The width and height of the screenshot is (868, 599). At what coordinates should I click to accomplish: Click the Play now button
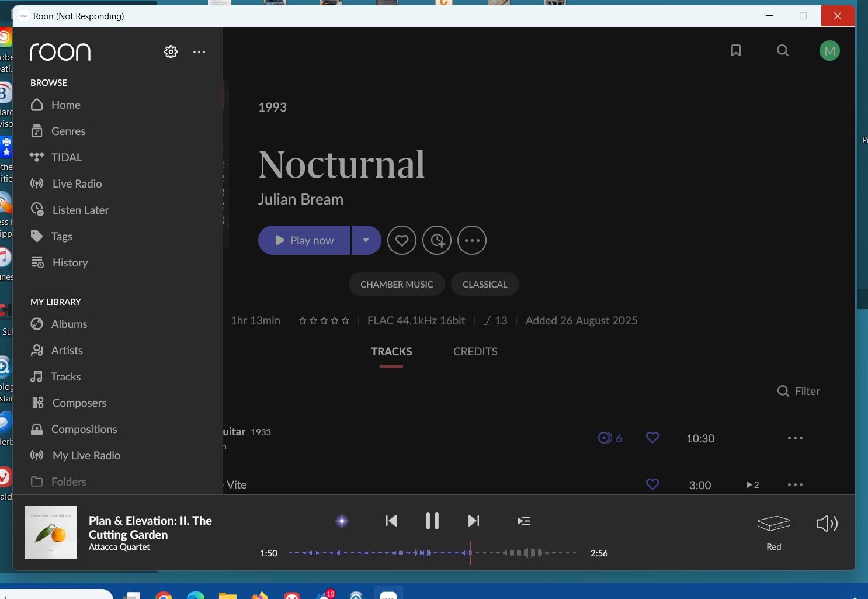(304, 240)
